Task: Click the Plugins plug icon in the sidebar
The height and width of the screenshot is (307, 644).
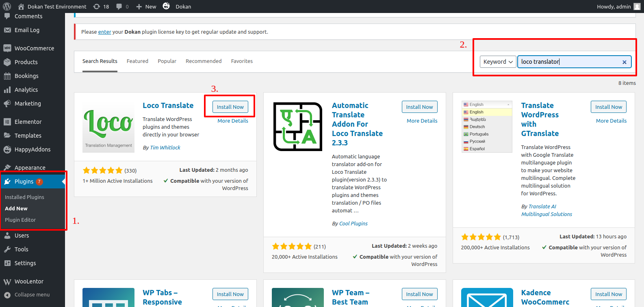Action: tap(7, 182)
